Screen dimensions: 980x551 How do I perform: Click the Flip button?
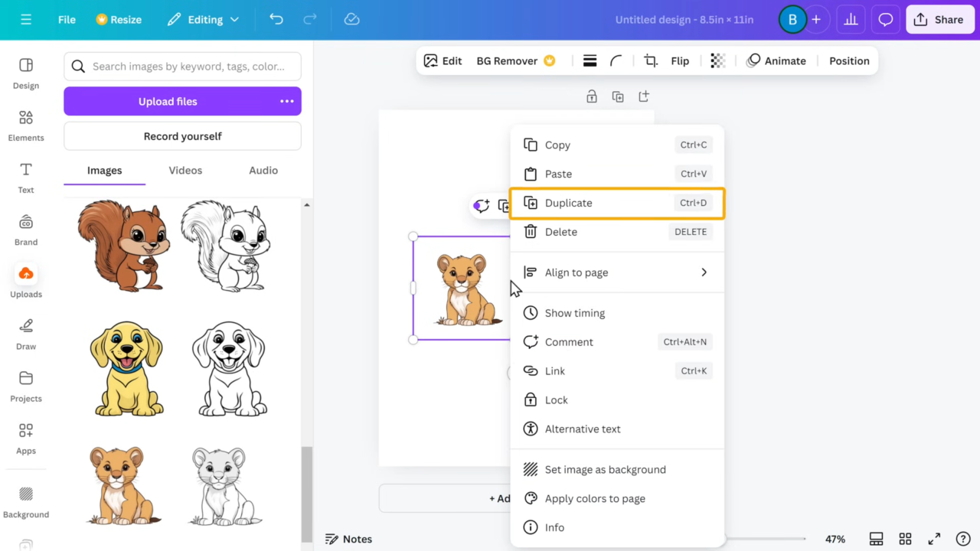coord(680,61)
